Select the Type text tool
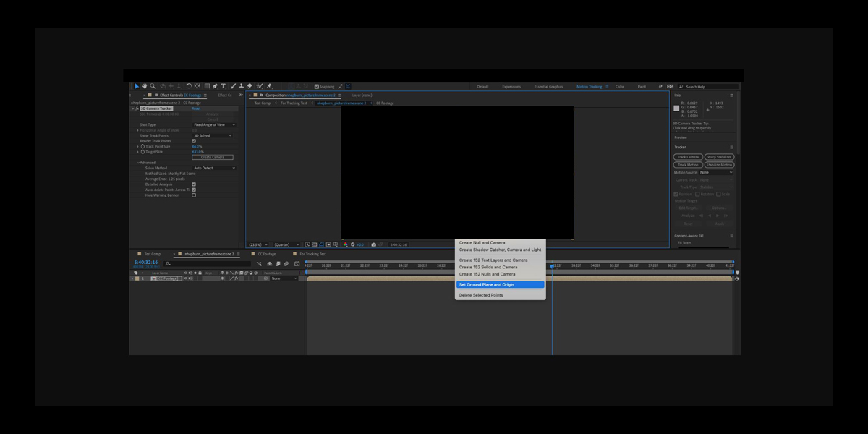 coord(223,86)
